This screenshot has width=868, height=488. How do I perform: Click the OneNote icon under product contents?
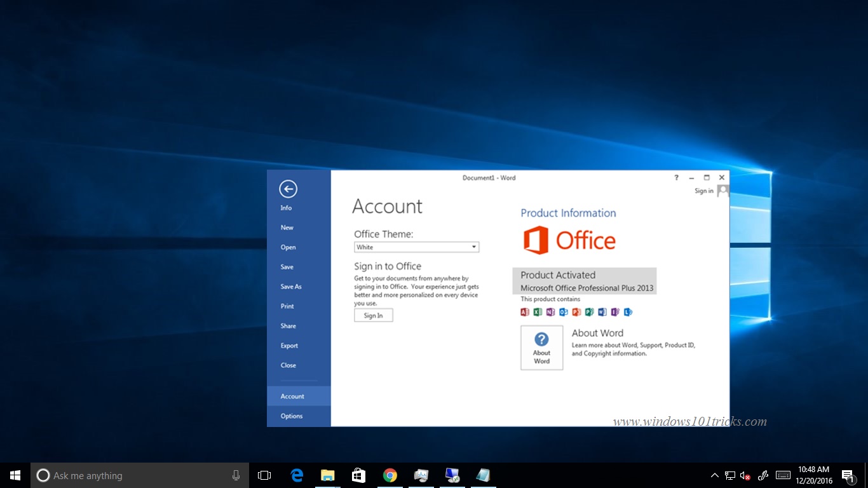pos(550,312)
